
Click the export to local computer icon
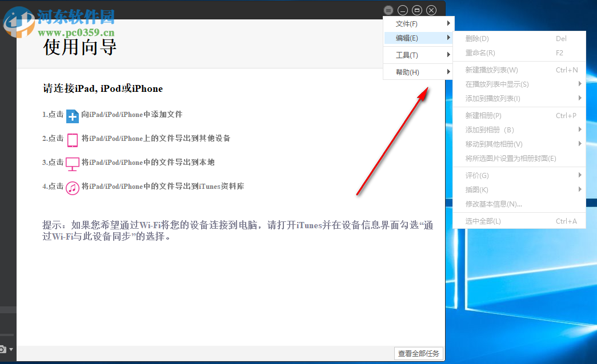[72, 164]
